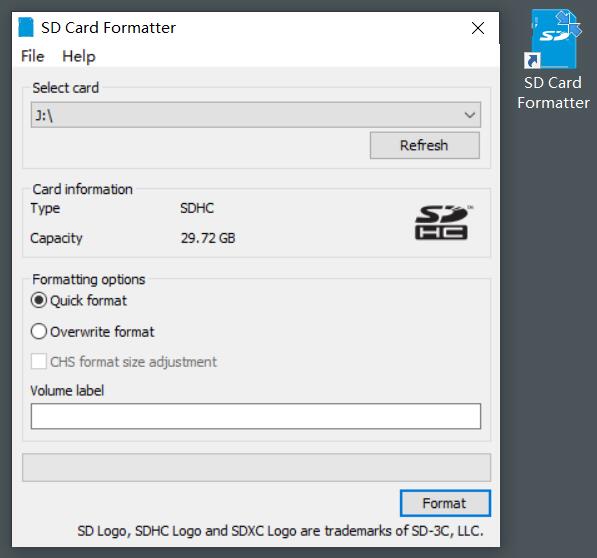Tick the CHS format size adjustment checkbox
Image resolution: width=597 pixels, height=558 pixels.
coord(39,362)
